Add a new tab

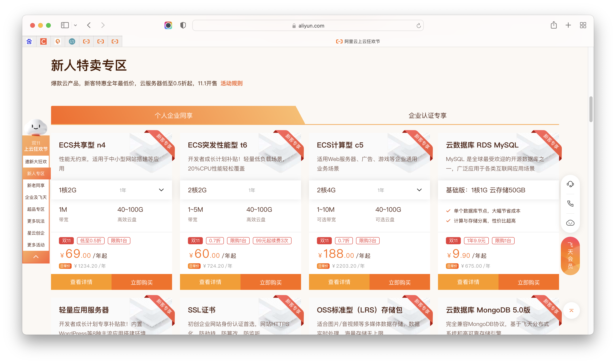(568, 25)
